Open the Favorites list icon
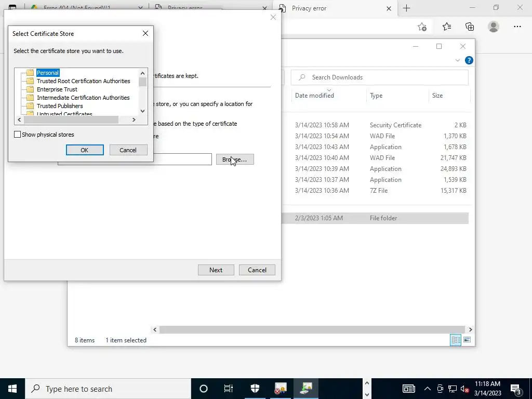 pos(446,26)
